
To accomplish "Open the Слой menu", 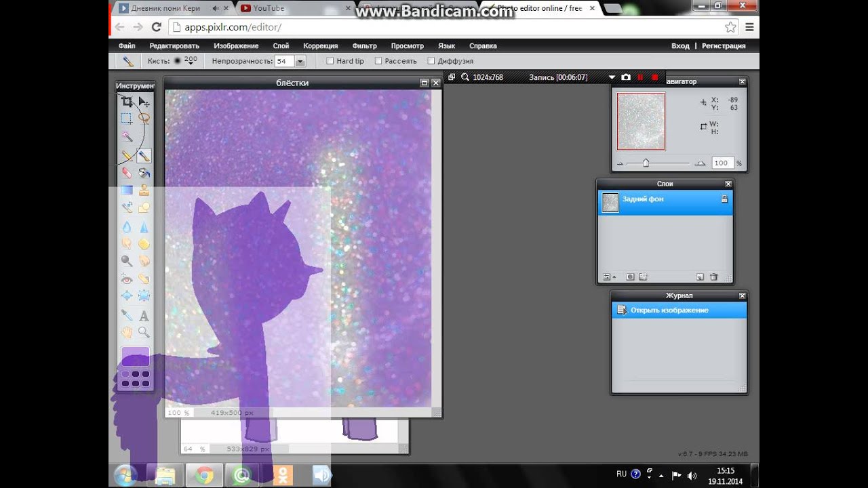I will click(281, 46).
